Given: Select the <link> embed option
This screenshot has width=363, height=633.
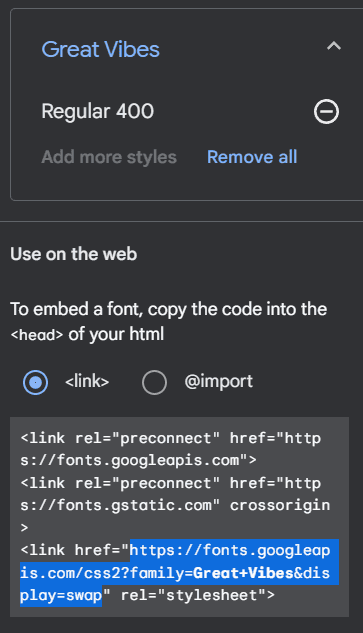Looking at the screenshot, I should [x=36, y=382].
